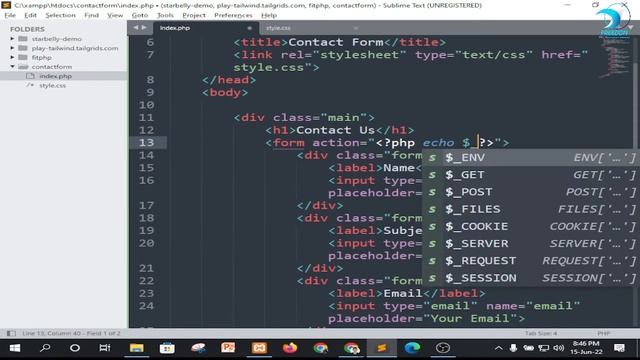The width and height of the screenshot is (640, 360).
Task: Click line number 24 in gutter
Action: (x=146, y=306)
